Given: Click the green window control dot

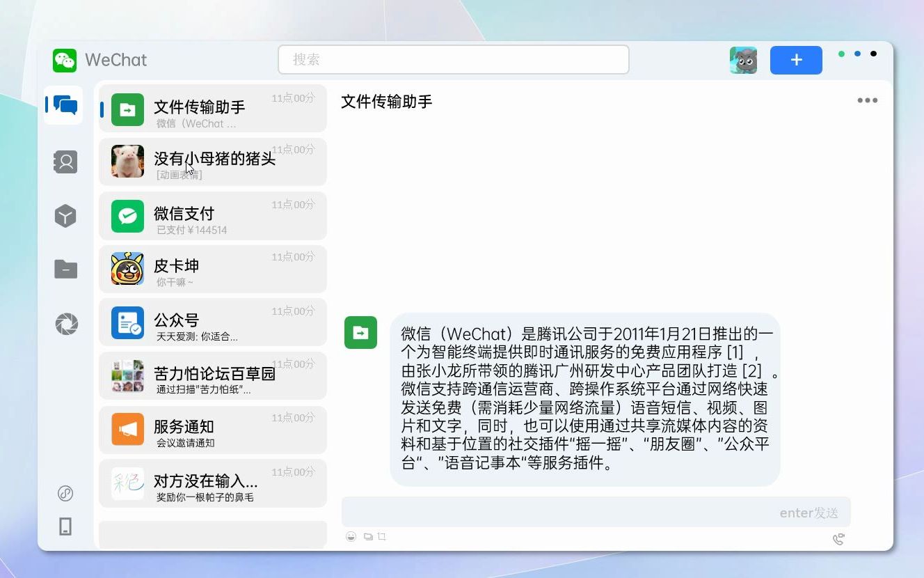Looking at the screenshot, I should coord(841,54).
